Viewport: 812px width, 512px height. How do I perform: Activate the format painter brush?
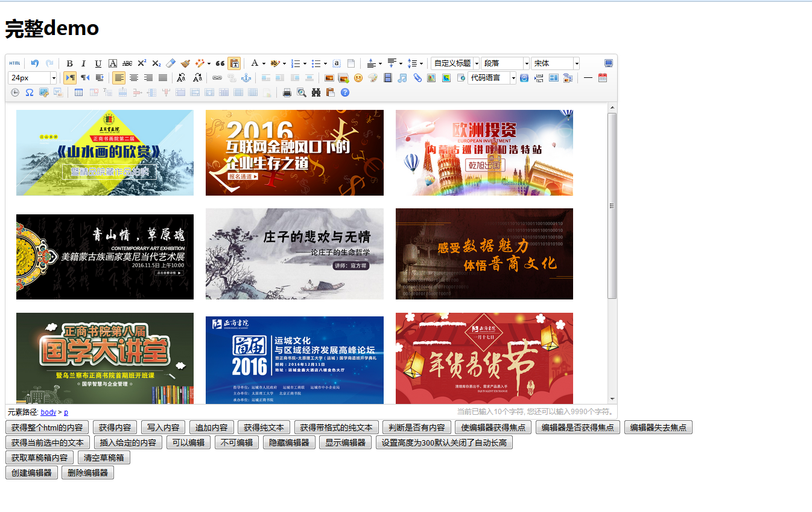point(185,63)
